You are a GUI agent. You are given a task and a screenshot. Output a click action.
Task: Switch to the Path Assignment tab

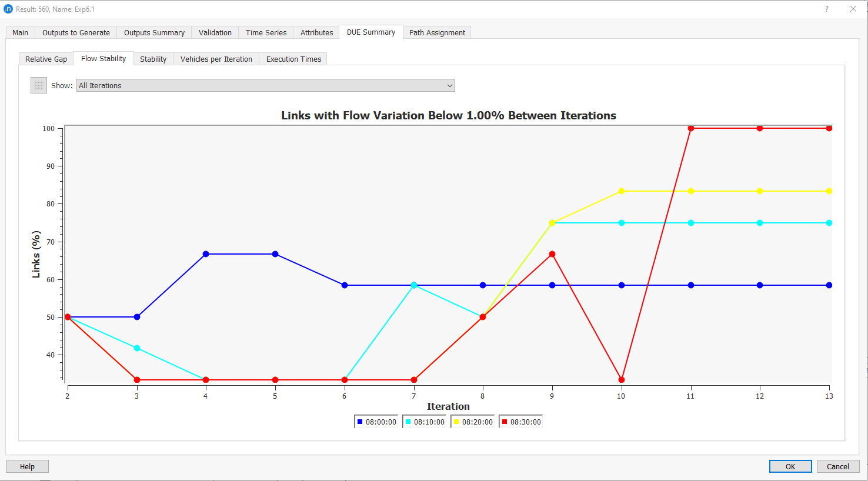click(x=437, y=32)
